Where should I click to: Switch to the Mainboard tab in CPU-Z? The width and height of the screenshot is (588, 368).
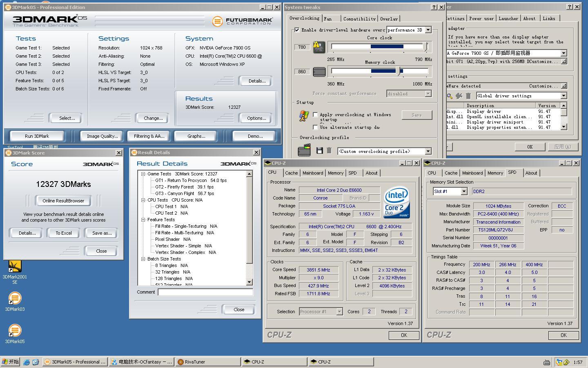(x=312, y=173)
